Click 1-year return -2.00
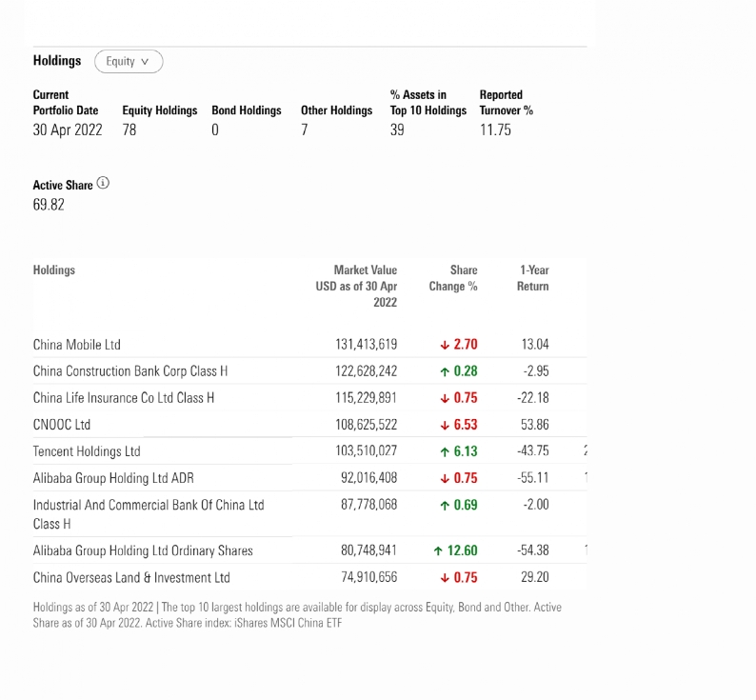756x700 pixels. pos(536,505)
